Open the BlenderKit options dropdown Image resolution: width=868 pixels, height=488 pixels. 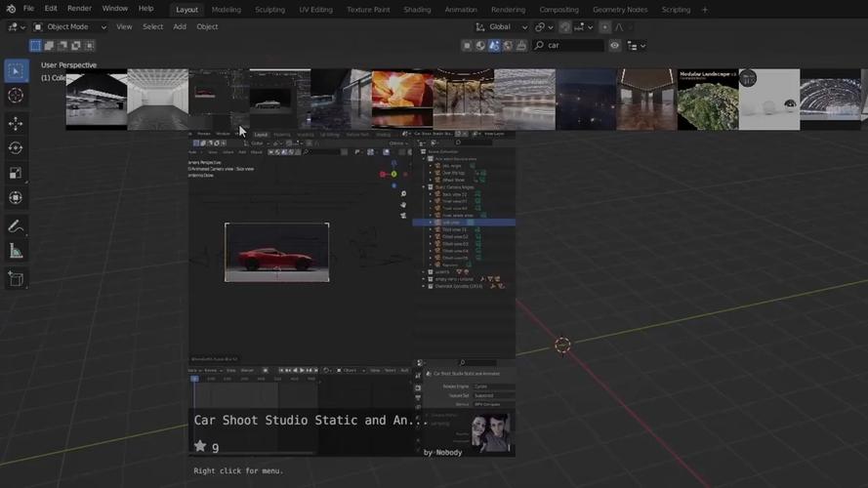click(636, 46)
